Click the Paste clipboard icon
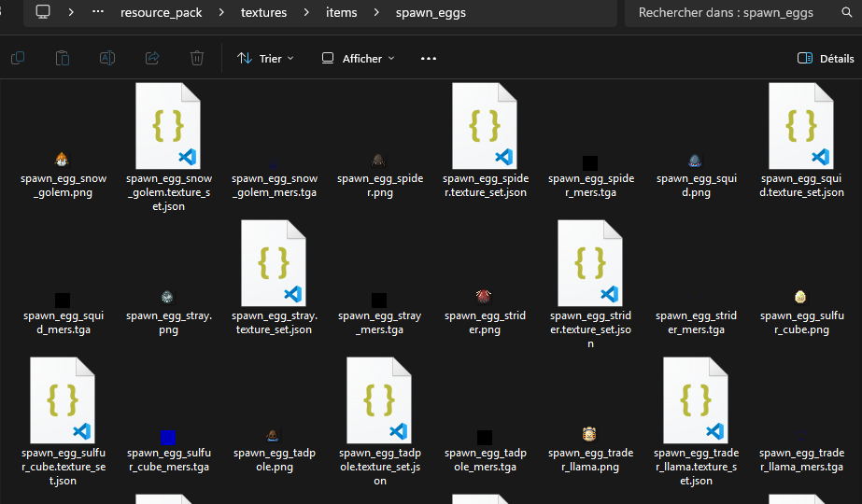 (63, 58)
